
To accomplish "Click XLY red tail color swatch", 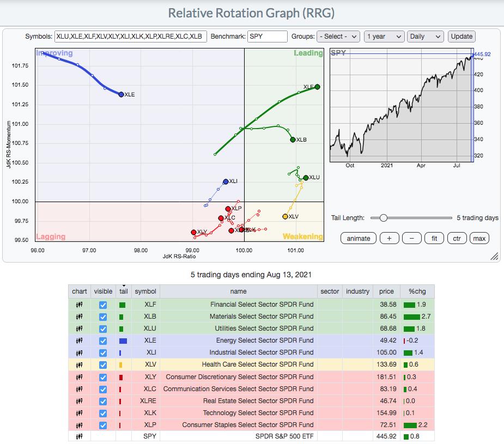I will point(121,377).
